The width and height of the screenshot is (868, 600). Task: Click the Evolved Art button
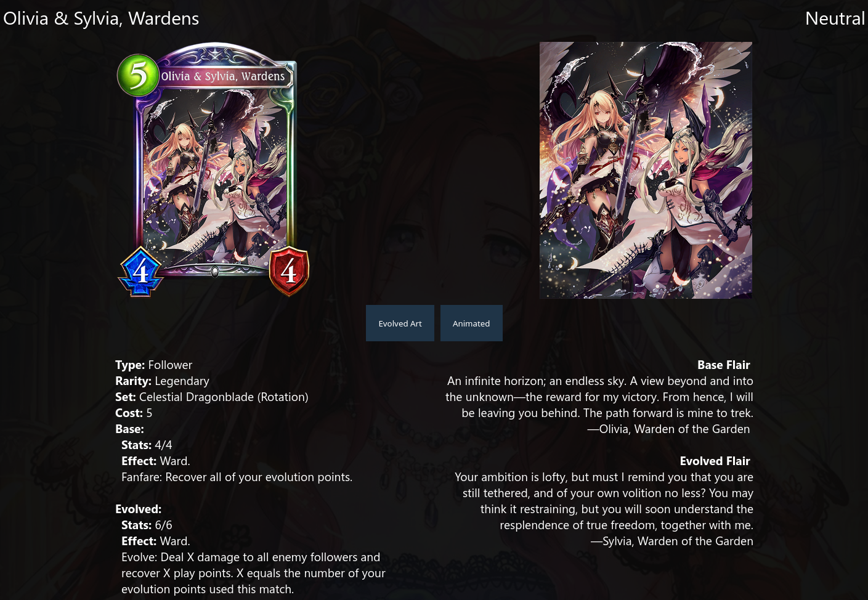pos(400,323)
